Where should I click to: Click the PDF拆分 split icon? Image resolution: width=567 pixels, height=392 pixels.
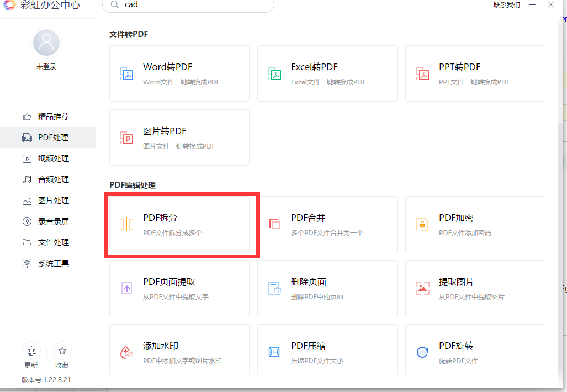pos(126,224)
